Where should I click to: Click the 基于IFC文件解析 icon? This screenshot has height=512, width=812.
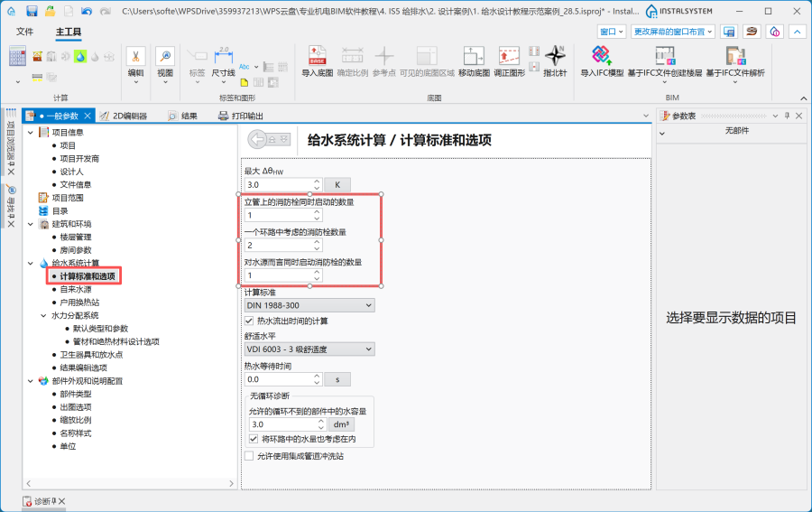tap(734, 56)
